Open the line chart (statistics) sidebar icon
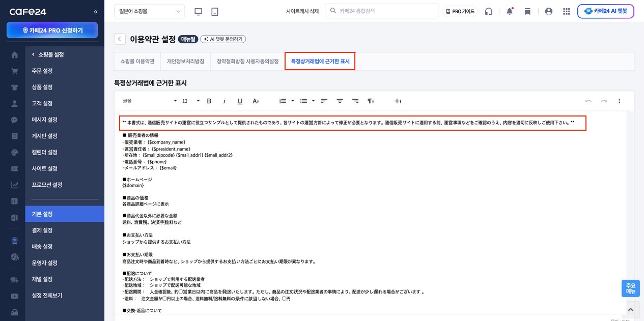This screenshot has width=644, height=321. click(x=15, y=185)
